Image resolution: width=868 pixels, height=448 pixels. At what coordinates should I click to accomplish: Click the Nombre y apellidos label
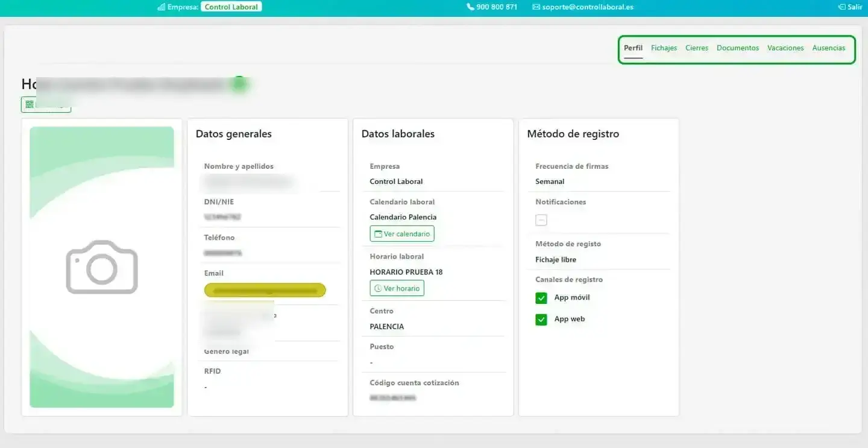239,166
